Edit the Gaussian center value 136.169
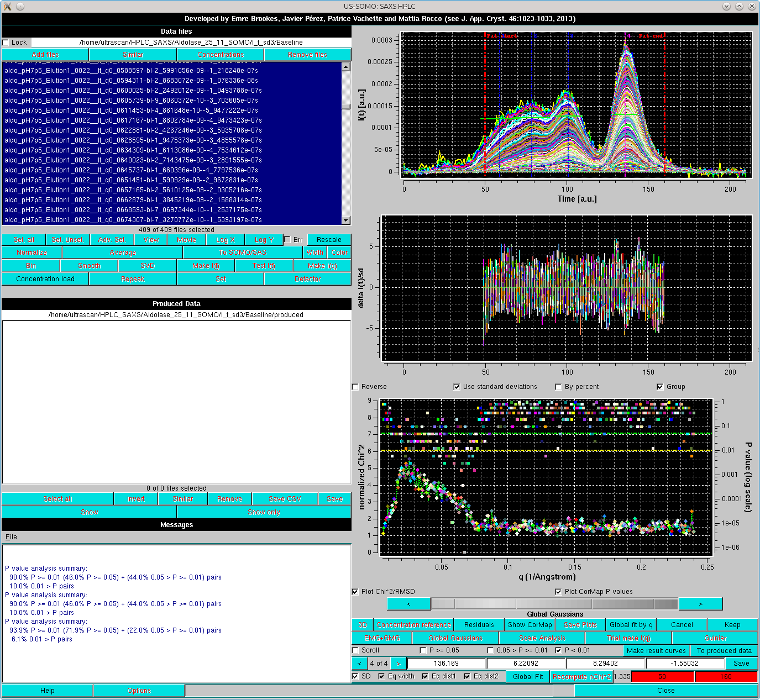This screenshot has width=760, height=700. 445,663
